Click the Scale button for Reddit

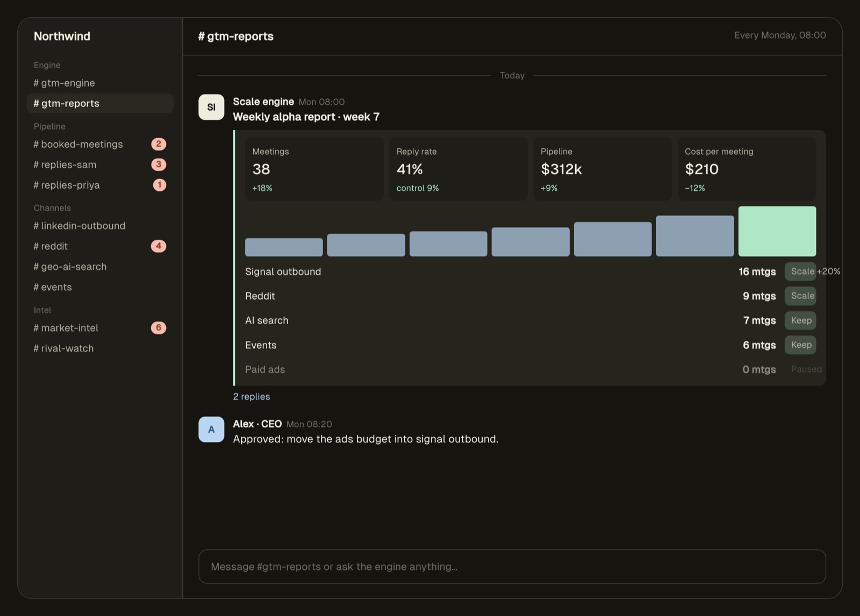point(800,296)
